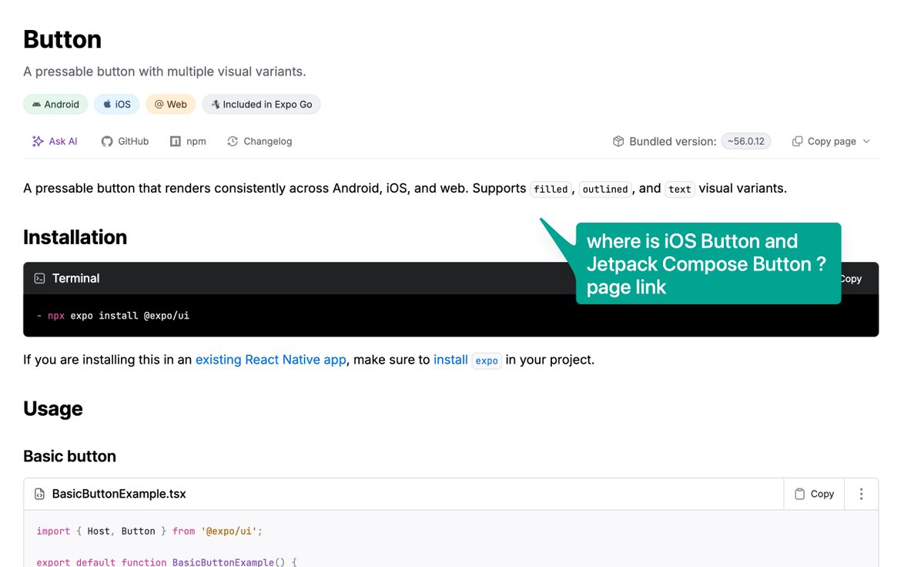Click the iOS platform badge

(x=117, y=104)
